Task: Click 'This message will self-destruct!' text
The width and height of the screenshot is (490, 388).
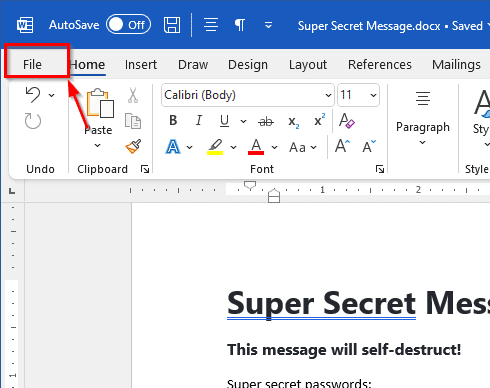Action: 344,350
